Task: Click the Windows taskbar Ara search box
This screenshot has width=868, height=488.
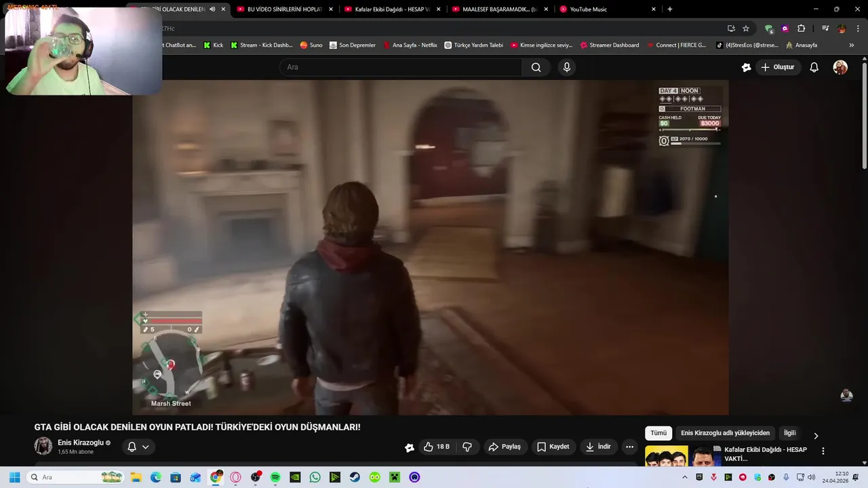Action: 75,477
